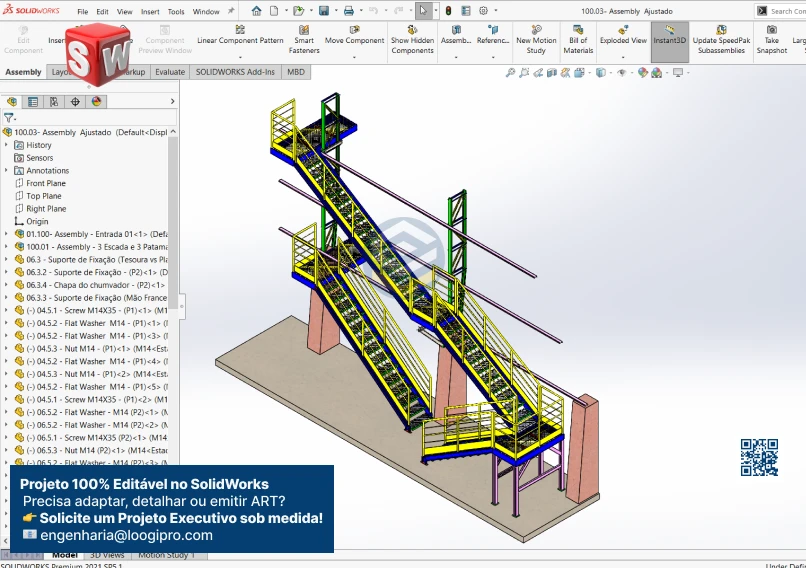Start a New Motion Study

536,40
